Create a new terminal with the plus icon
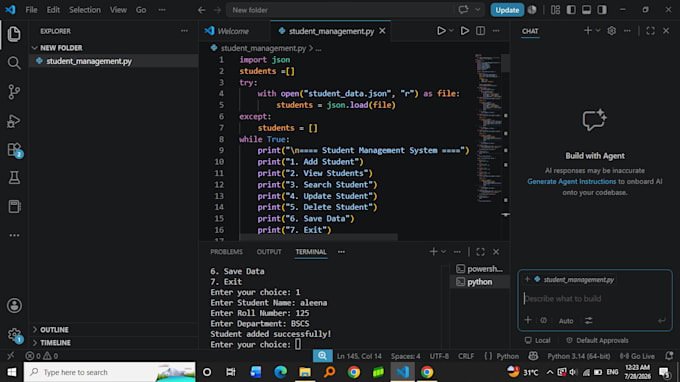This screenshot has height=382, width=680. coord(433,252)
